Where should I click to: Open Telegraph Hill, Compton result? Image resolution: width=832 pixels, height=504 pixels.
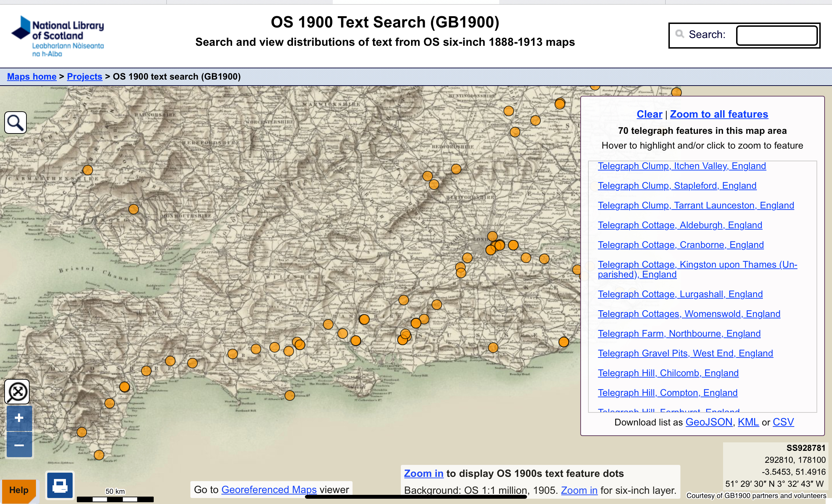[668, 393]
